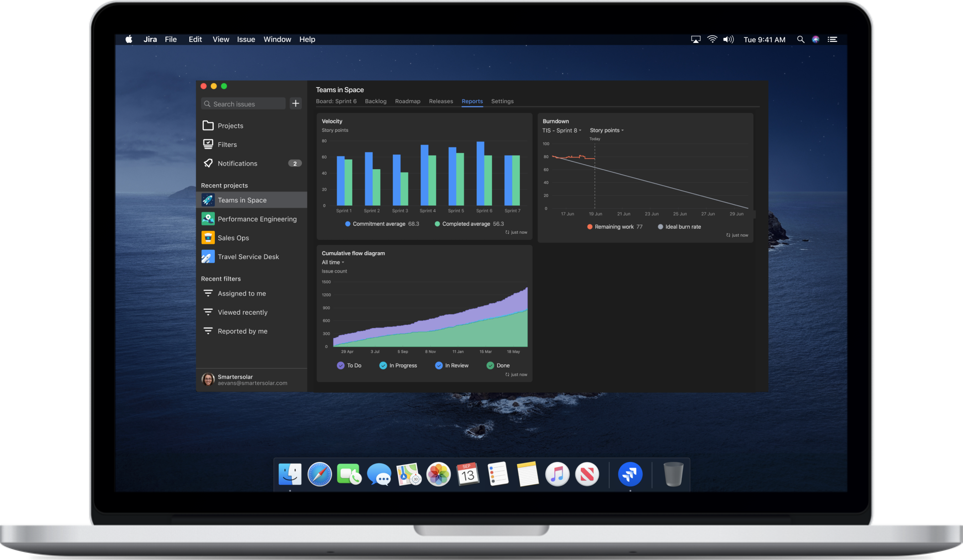963x560 pixels.
Task: Click Assigned to me recent filter
Action: point(242,293)
